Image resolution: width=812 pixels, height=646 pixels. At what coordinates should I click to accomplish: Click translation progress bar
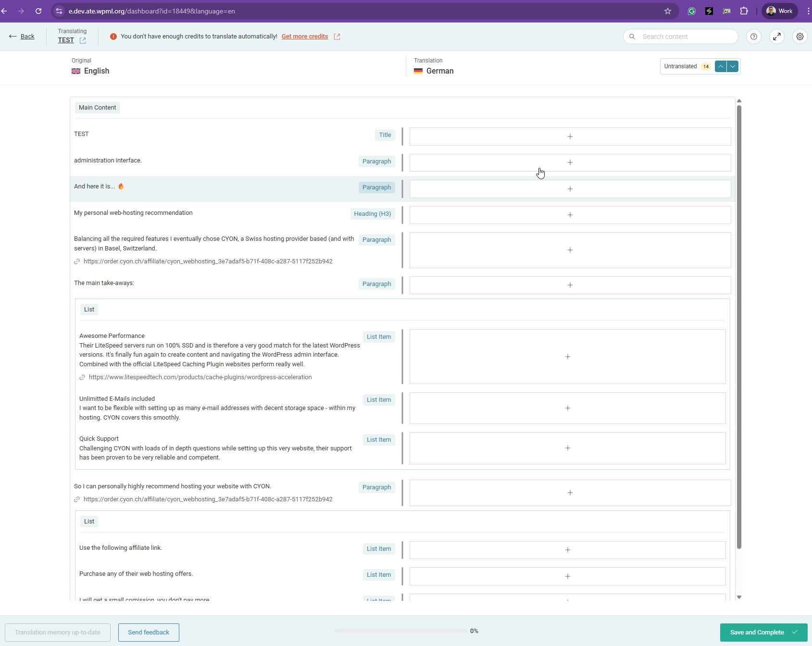click(x=401, y=631)
